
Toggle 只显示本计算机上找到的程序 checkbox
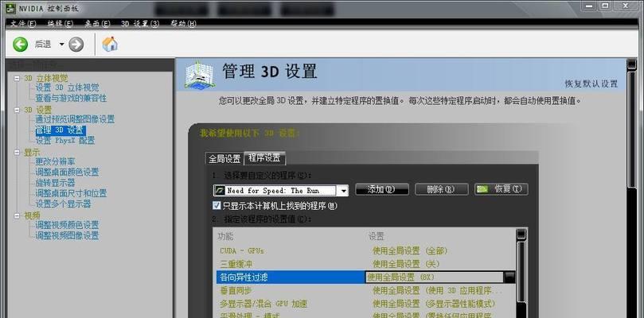(x=217, y=206)
